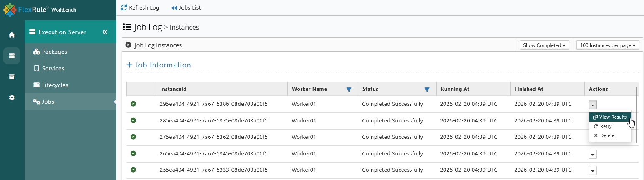This screenshot has width=644, height=180.
Task: Collapse sidebar with double chevron icon
Action: point(105,32)
